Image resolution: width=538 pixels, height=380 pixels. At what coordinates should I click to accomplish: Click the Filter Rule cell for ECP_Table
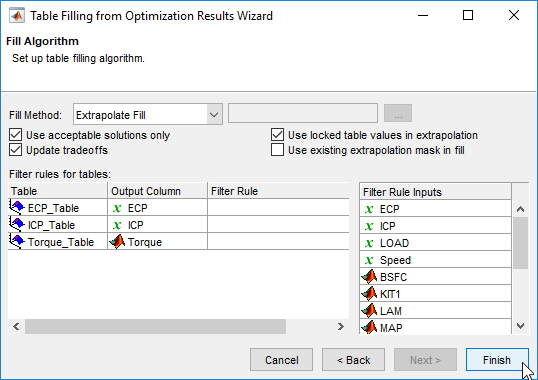(278, 207)
